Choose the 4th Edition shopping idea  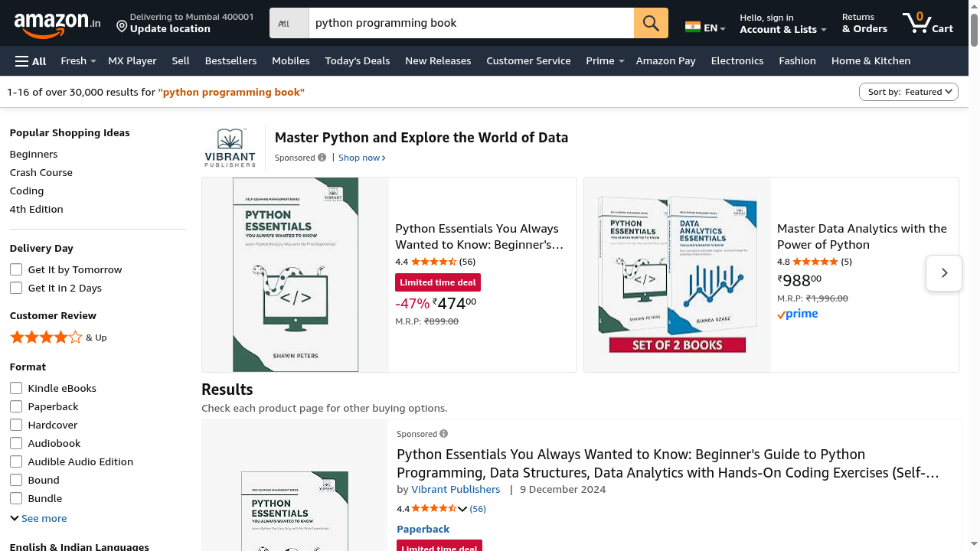click(37, 209)
